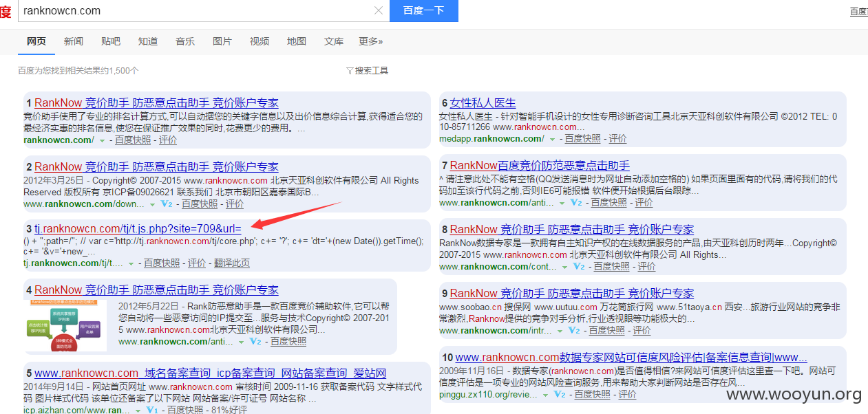
Task: Open result 4 RankNow 竞价助手 title link
Action: click(156, 290)
